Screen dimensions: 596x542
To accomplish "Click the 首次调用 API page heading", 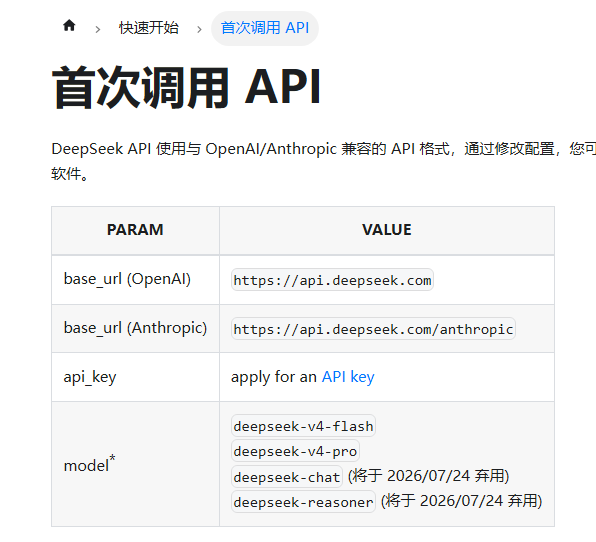I will coord(186,87).
